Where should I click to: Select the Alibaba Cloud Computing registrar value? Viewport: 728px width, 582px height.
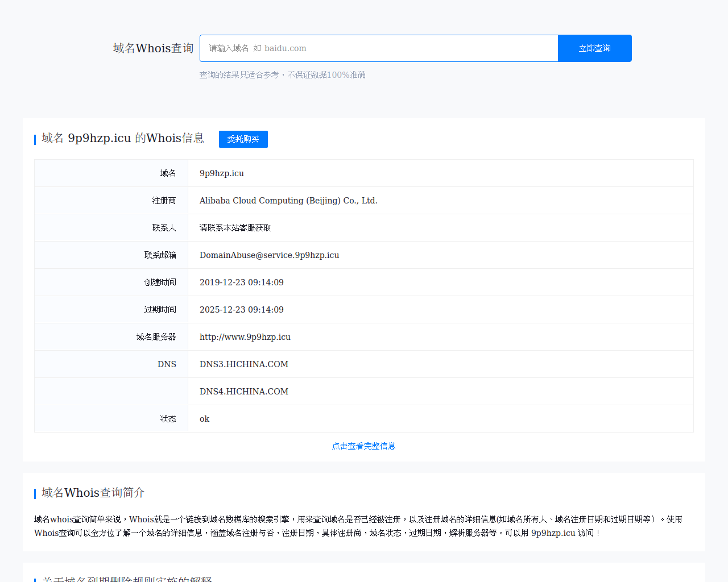pyautogui.click(x=288, y=201)
